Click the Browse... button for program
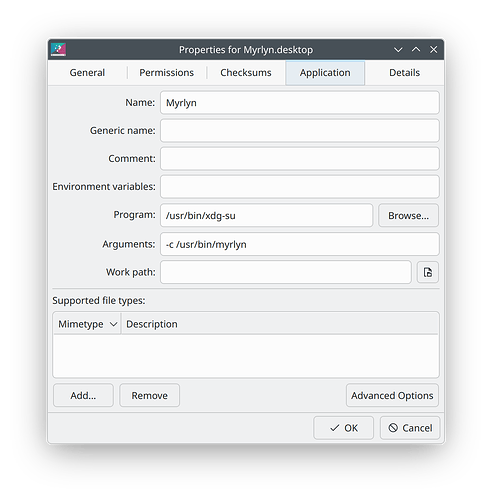The image size is (491, 500). click(408, 216)
